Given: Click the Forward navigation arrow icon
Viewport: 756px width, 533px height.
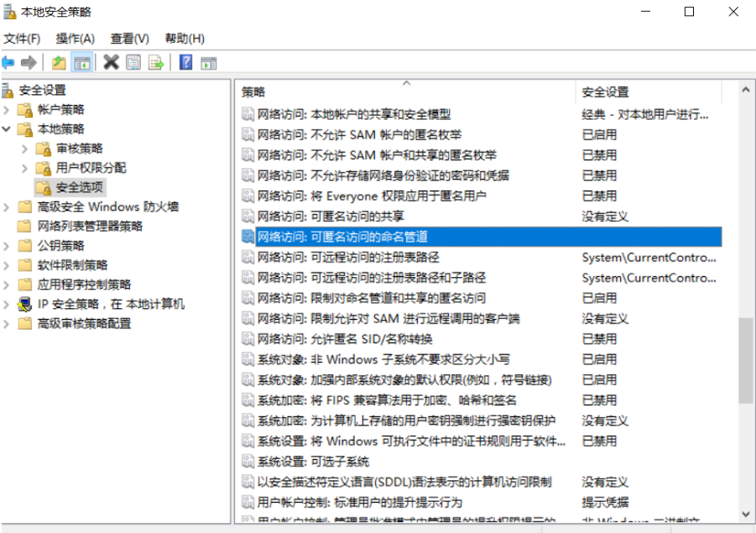Looking at the screenshot, I should point(27,61).
